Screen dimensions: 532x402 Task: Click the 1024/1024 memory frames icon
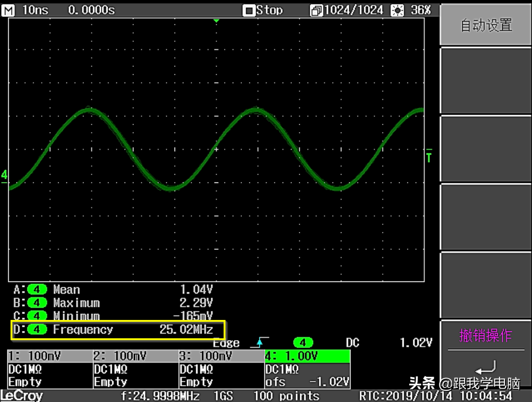tap(316, 11)
